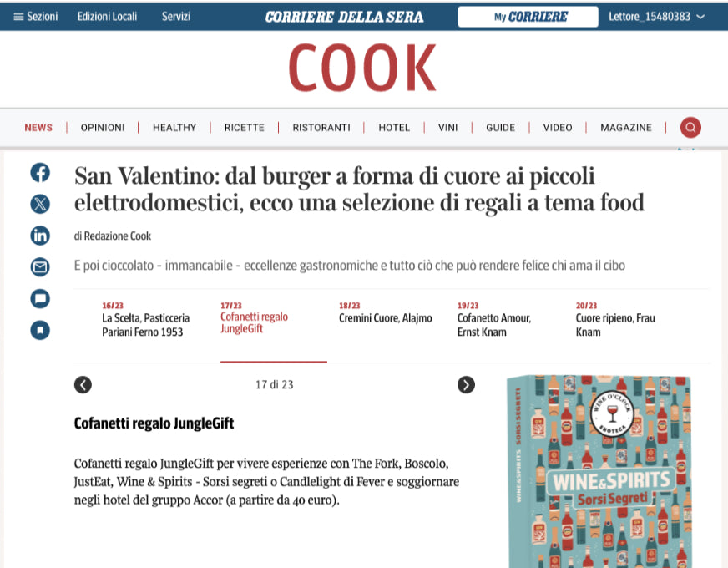Open gallery item 20/23 Cuore ripieno
The width and height of the screenshot is (728, 568).
pos(615,319)
